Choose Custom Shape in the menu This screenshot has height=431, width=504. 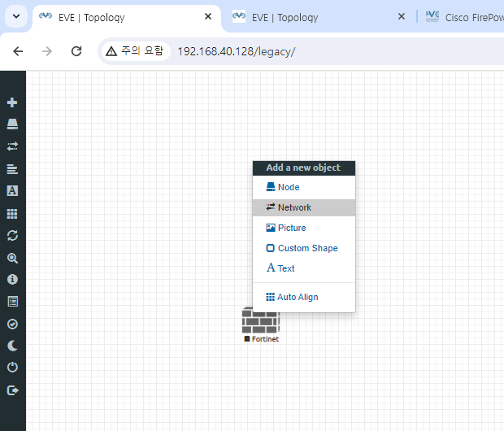(304, 248)
